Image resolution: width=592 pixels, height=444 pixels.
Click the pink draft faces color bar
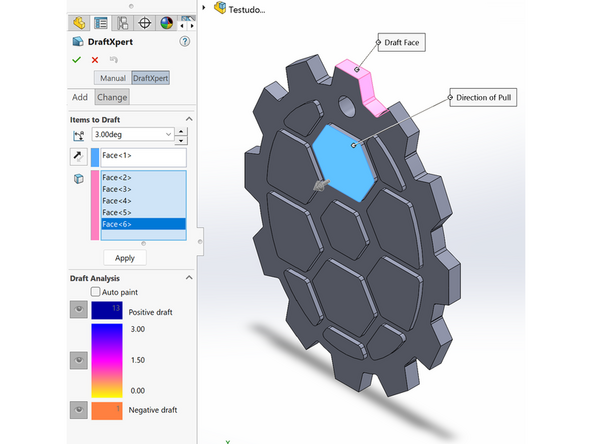95,205
